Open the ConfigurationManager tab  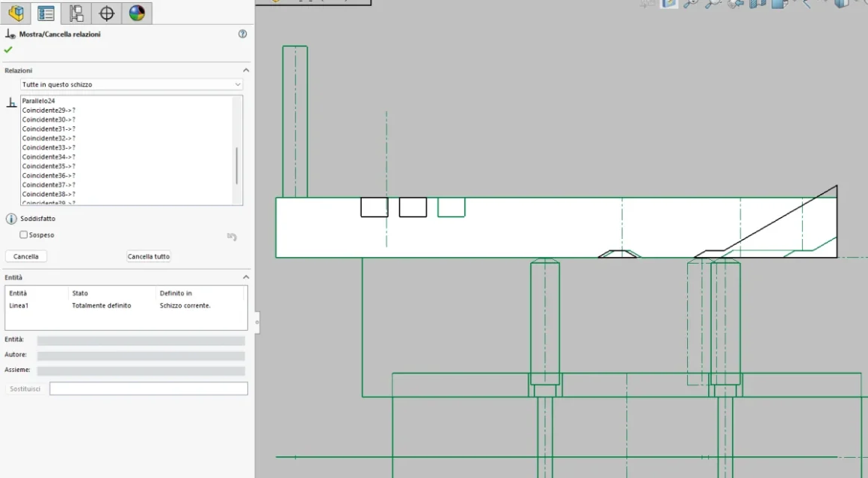[76, 13]
